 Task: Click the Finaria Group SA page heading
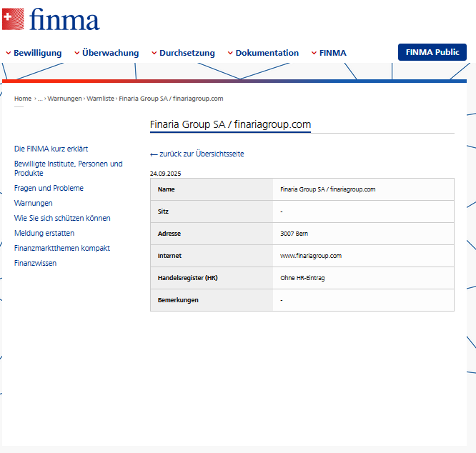tap(230, 124)
